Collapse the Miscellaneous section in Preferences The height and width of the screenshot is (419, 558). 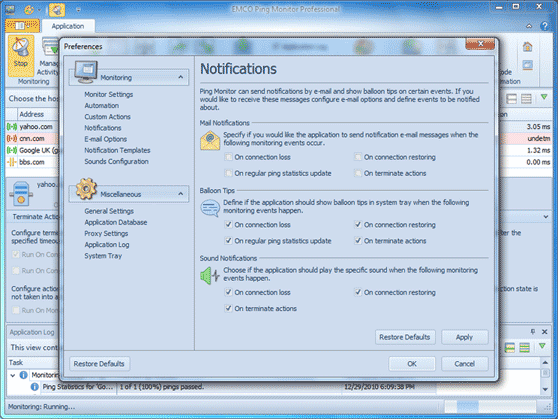[181, 194]
